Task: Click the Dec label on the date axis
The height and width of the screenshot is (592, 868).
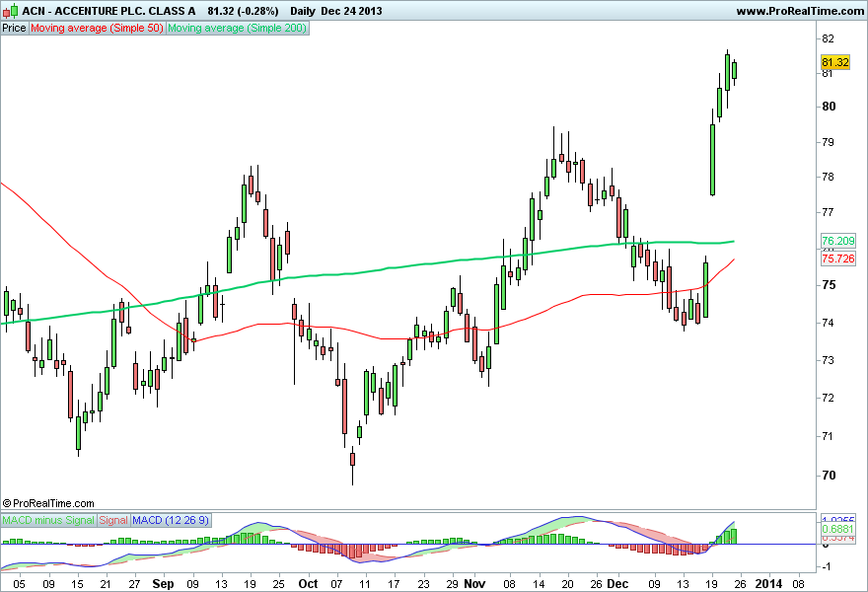Action: pyautogui.click(x=617, y=584)
